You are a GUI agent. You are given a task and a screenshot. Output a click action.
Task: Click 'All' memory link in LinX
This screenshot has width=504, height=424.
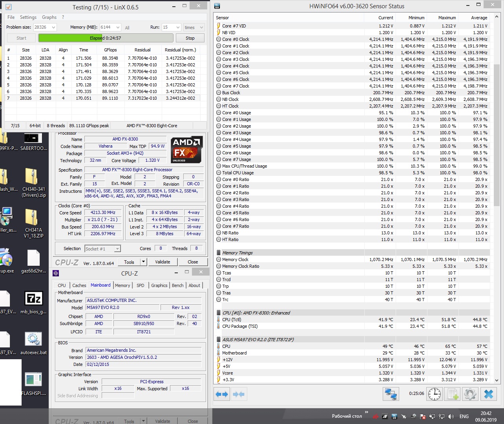[x=127, y=27]
